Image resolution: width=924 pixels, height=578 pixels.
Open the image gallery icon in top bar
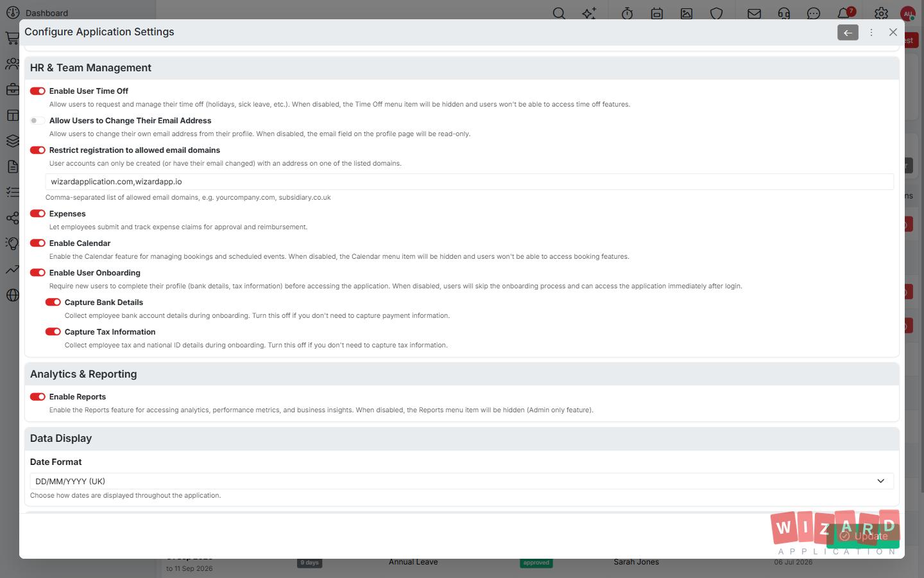pos(687,13)
